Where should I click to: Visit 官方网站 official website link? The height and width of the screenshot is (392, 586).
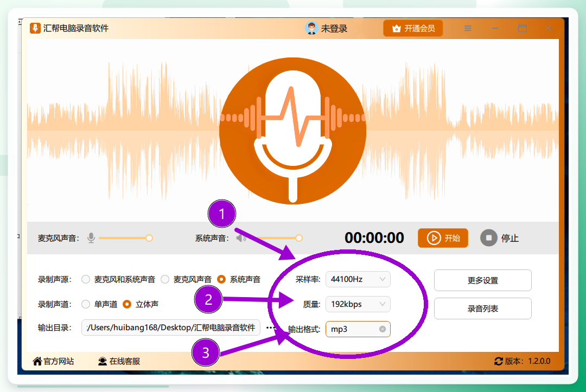[53, 361]
